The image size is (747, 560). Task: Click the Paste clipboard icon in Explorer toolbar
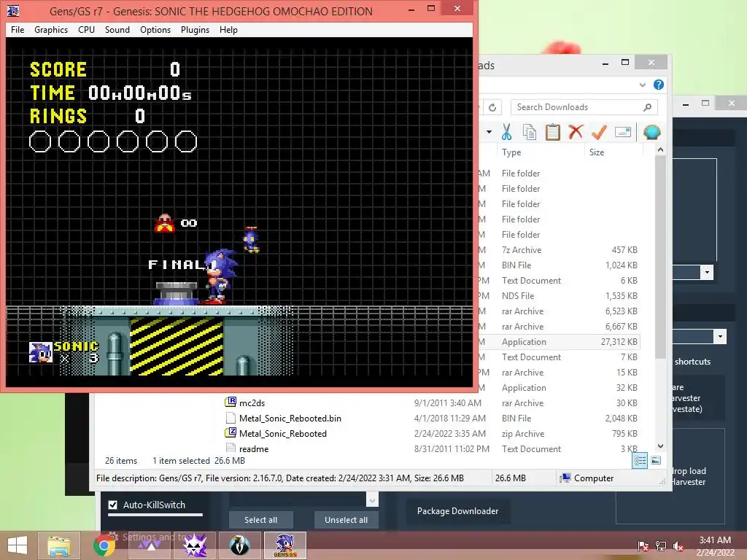coord(553,132)
